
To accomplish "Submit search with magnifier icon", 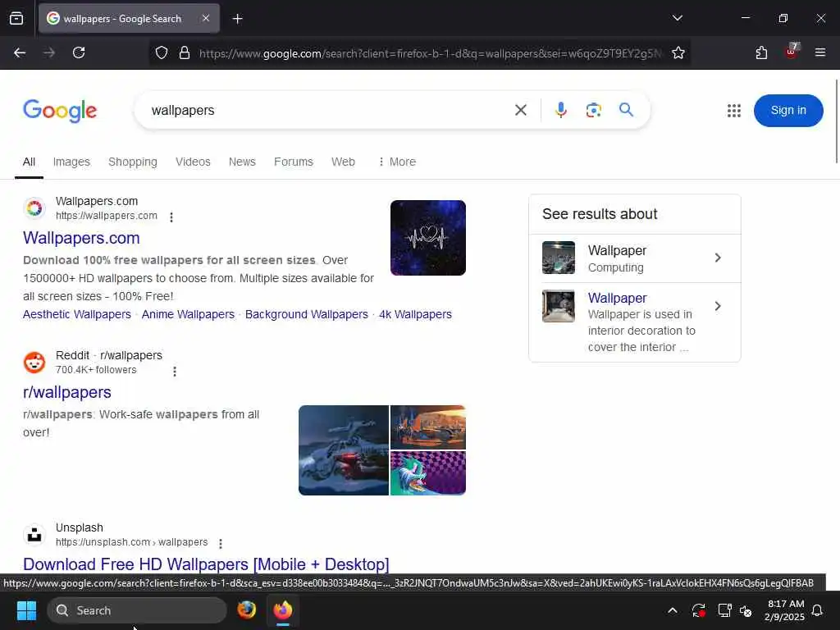I will click(626, 110).
